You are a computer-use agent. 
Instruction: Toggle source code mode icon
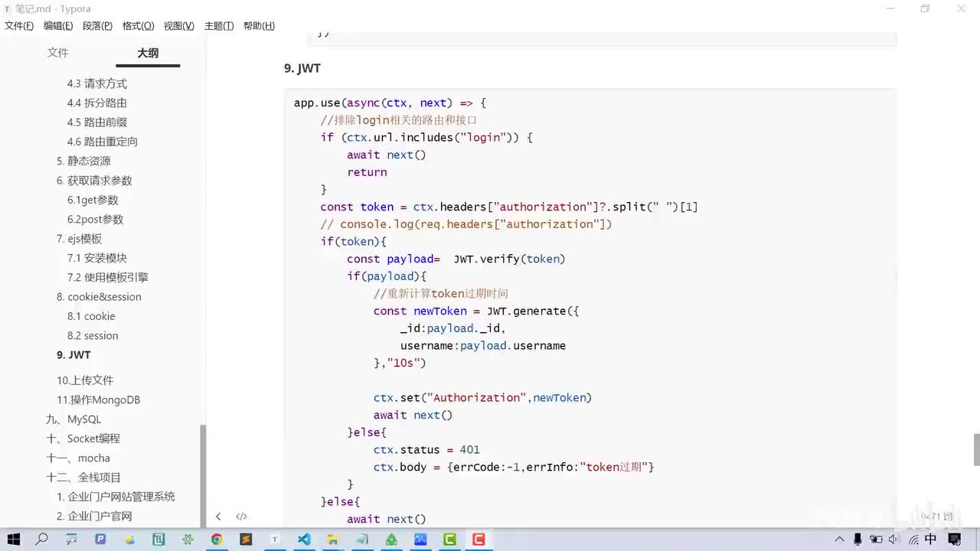(241, 517)
